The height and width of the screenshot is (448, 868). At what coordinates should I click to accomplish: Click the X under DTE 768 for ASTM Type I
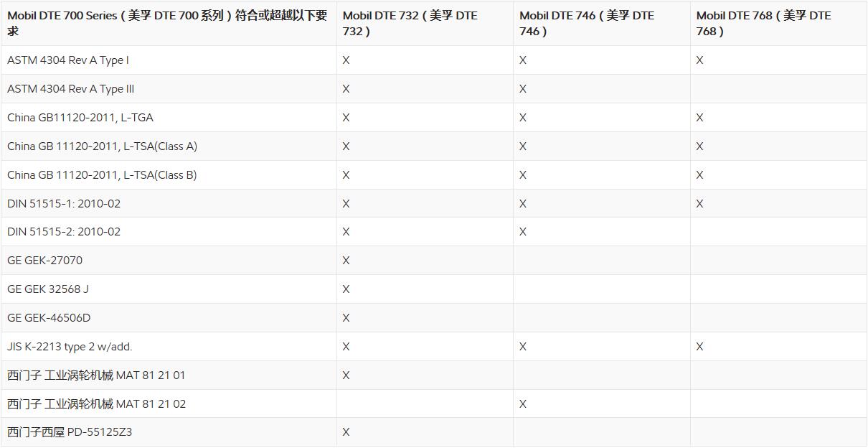click(x=699, y=60)
